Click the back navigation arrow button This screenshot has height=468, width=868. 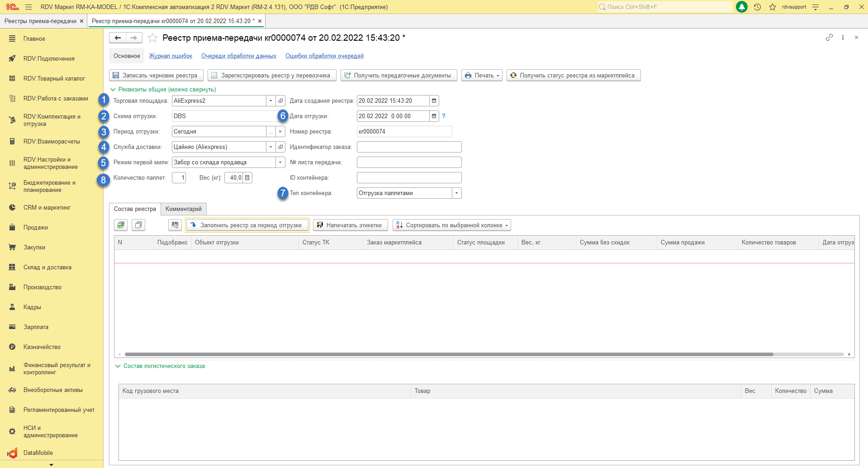point(118,38)
